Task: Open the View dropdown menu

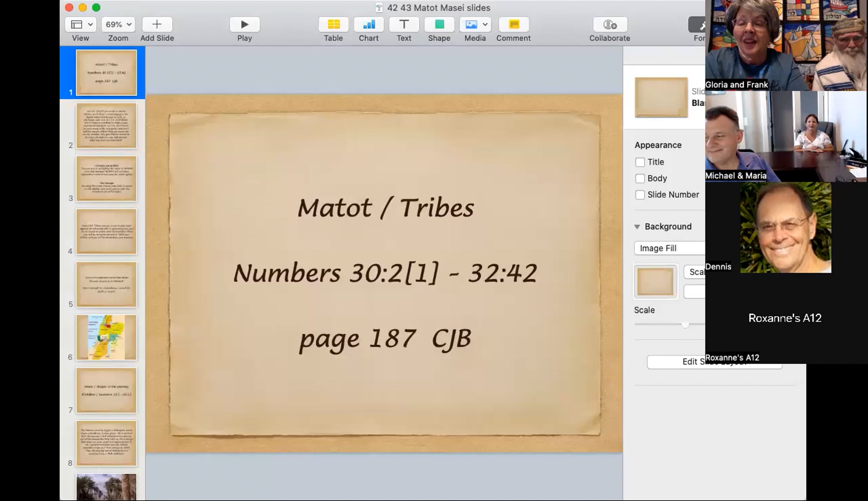Action: coord(81,25)
